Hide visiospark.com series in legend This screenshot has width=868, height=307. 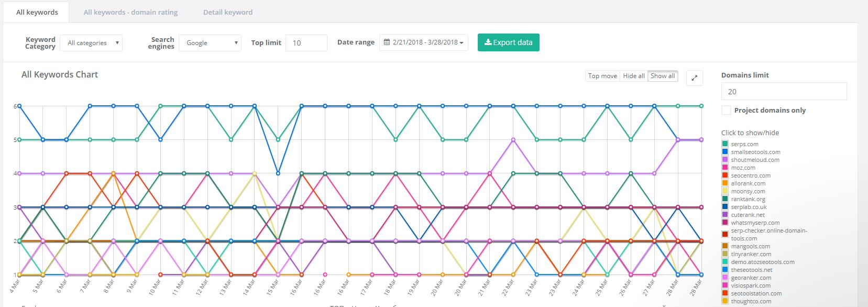(x=746, y=286)
